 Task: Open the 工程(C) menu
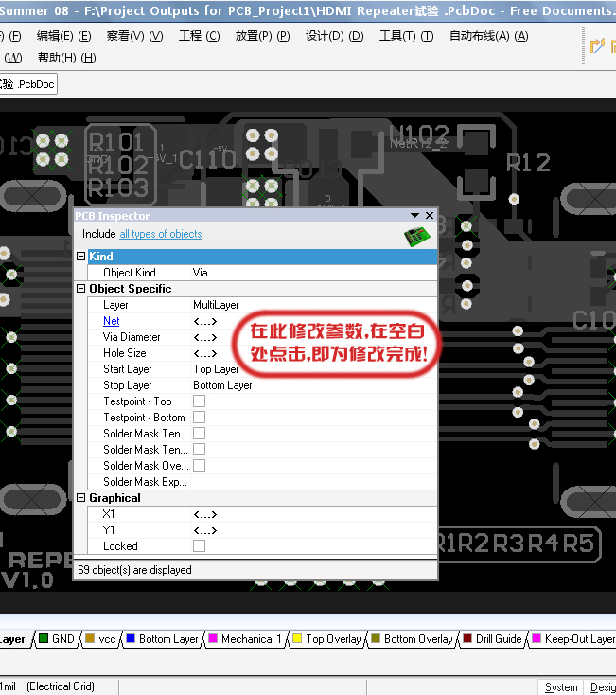tap(200, 36)
